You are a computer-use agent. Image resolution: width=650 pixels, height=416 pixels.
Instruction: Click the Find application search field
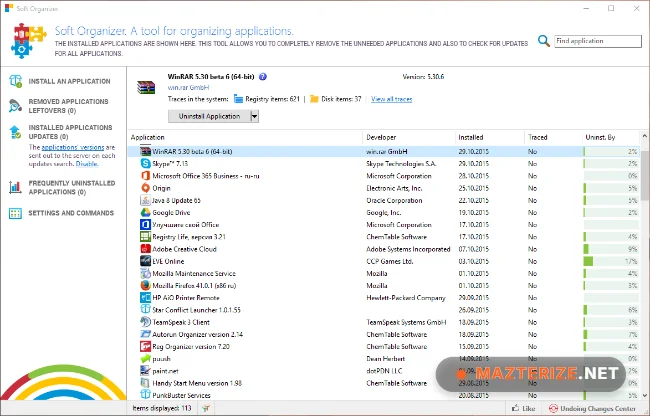tap(598, 41)
